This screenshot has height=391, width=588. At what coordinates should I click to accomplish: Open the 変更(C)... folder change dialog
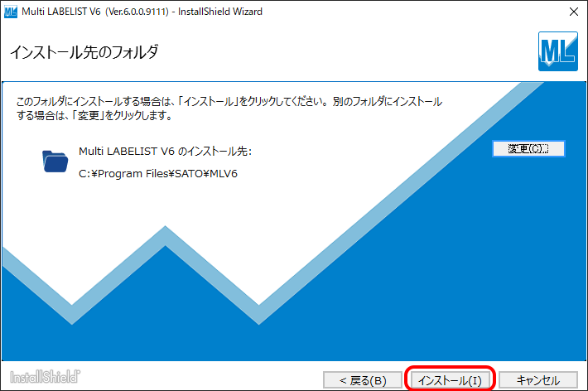[x=528, y=148]
